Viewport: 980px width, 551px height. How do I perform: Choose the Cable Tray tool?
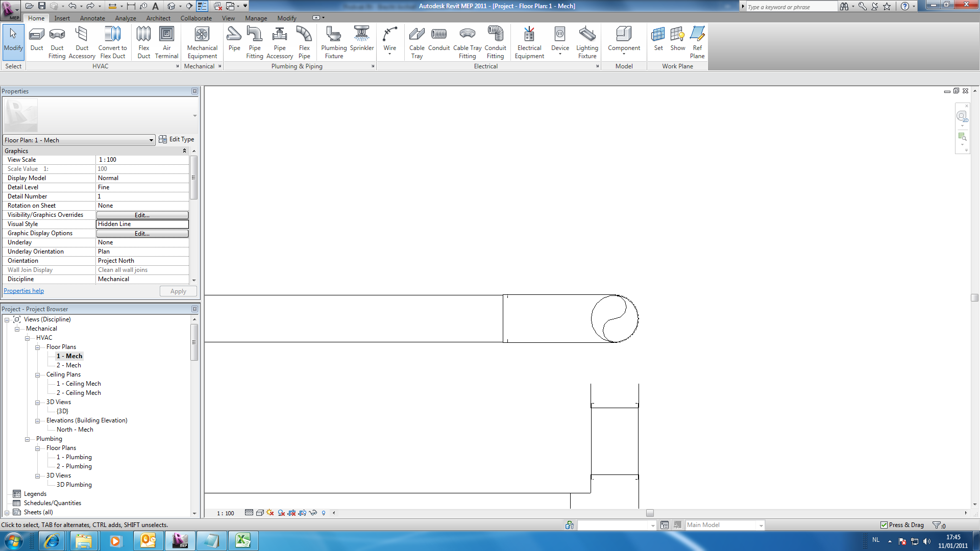pyautogui.click(x=416, y=42)
